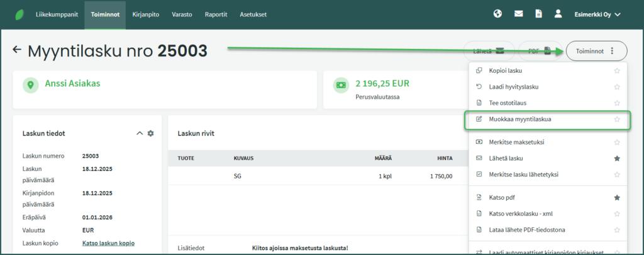The height and width of the screenshot is (255, 644).
Task: Open the Toiminnot actions dropdown button
Action: [596, 51]
